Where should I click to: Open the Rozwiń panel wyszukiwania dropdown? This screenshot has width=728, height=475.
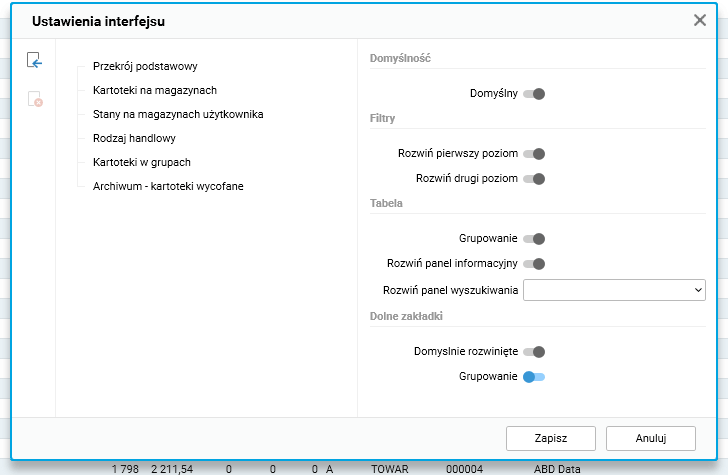614,290
